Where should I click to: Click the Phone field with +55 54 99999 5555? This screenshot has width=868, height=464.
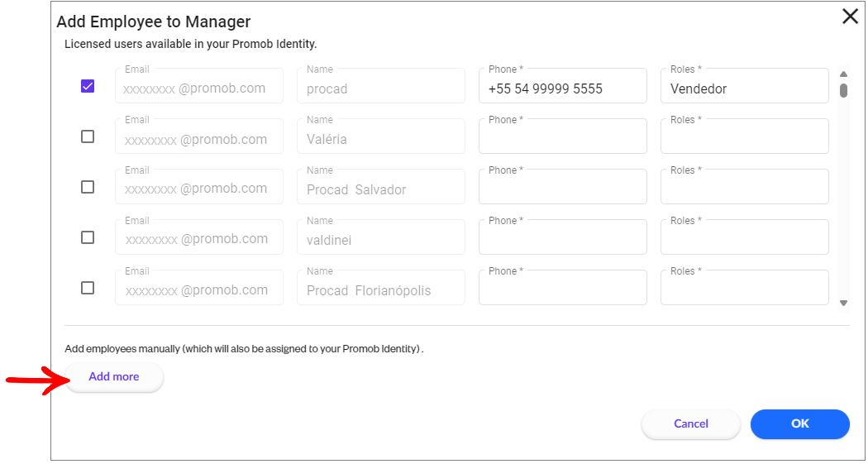pyautogui.click(x=562, y=86)
